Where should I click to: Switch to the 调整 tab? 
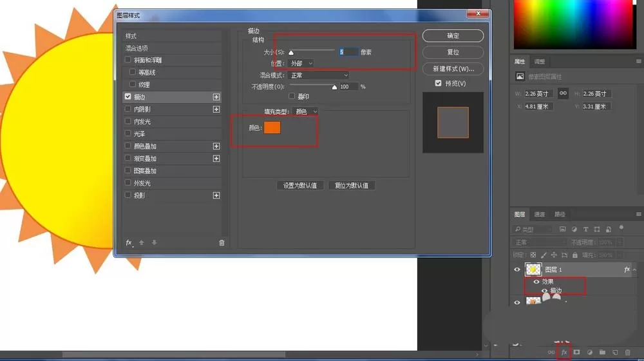coord(539,62)
